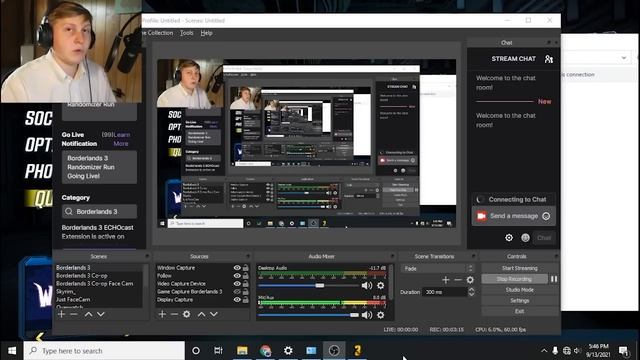
Task: Open chat users list icon
Action: (x=549, y=59)
